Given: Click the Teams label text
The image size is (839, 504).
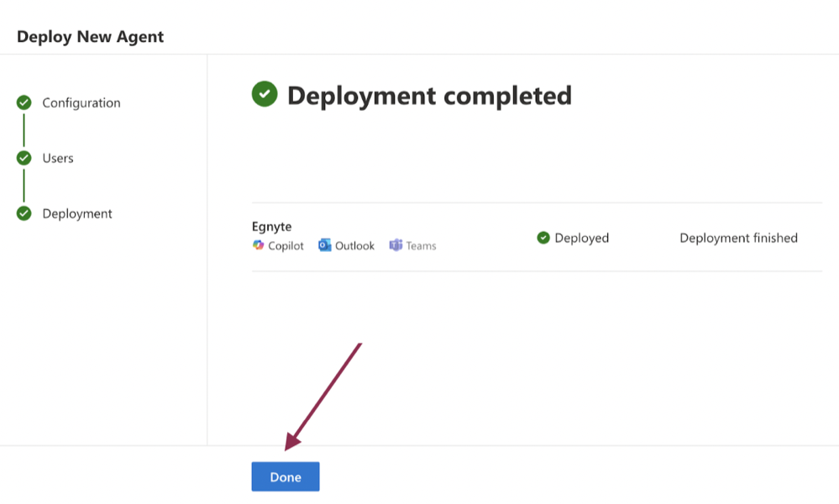Looking at the screenshot, I should (x=422, y=244).
